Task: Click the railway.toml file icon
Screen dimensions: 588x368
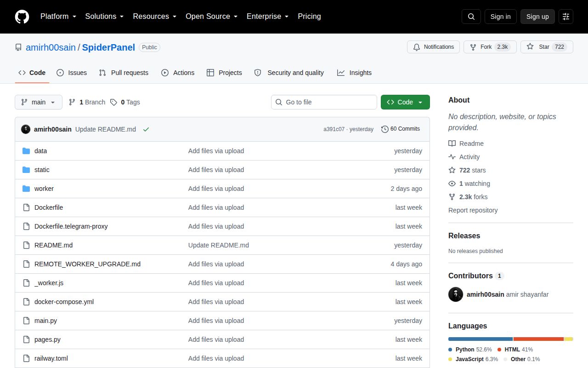Action: 26,358
